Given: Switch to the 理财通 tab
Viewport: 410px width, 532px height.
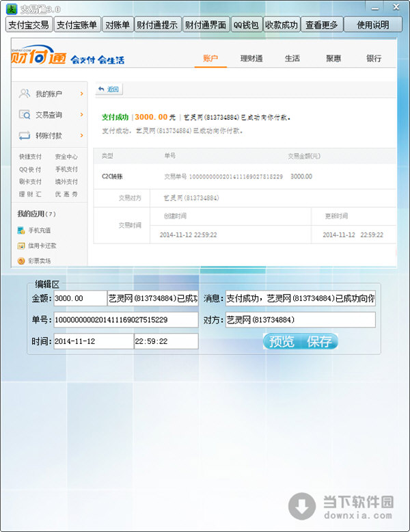Looking at the screenshot, I should [x=251, y=59].
